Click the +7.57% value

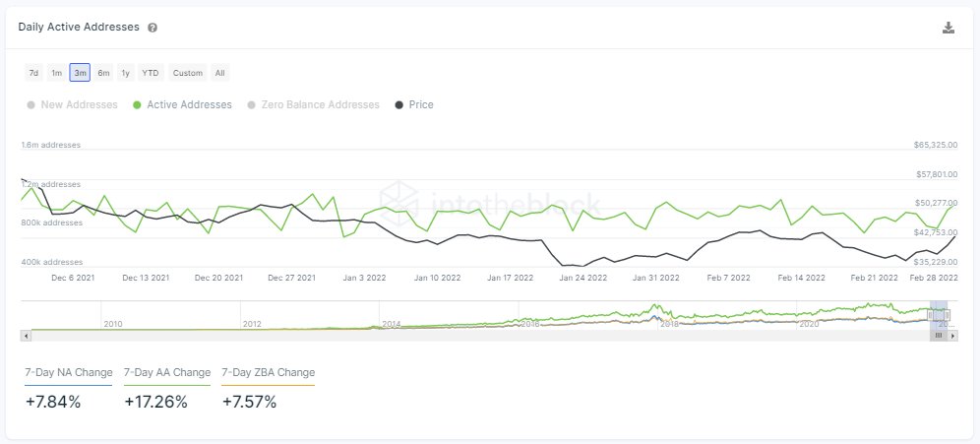pyautogui.click(x=249, y=402)
